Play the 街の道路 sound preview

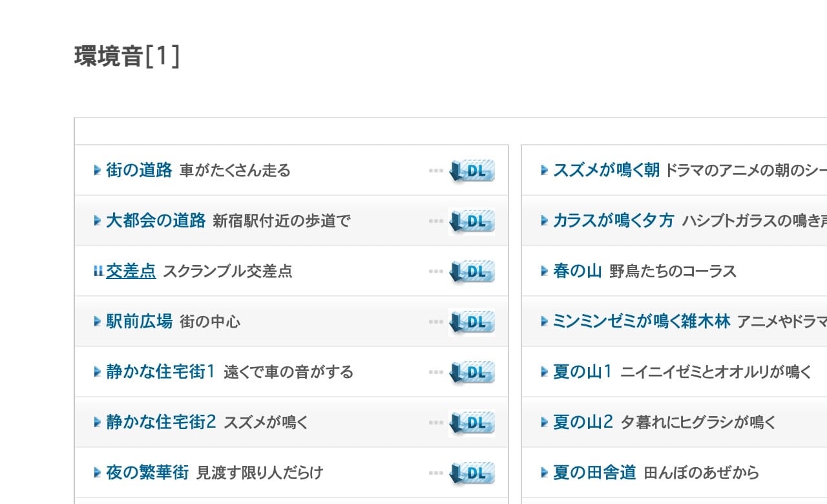click(98, 171)
